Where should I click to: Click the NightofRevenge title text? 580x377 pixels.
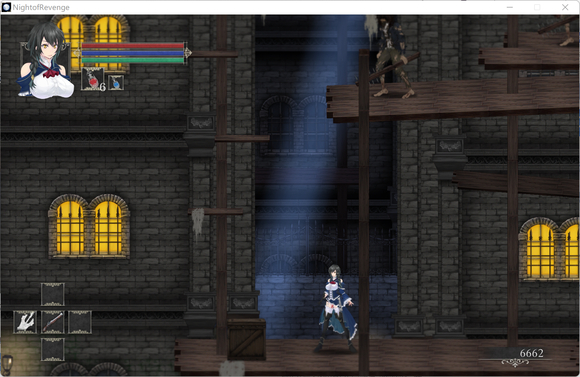41,7
